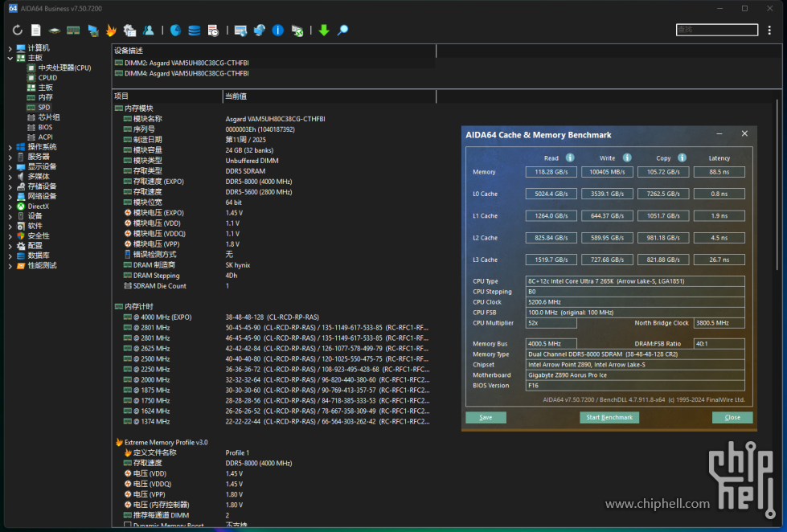Open the Report document toolbar icon

(36, 31)
